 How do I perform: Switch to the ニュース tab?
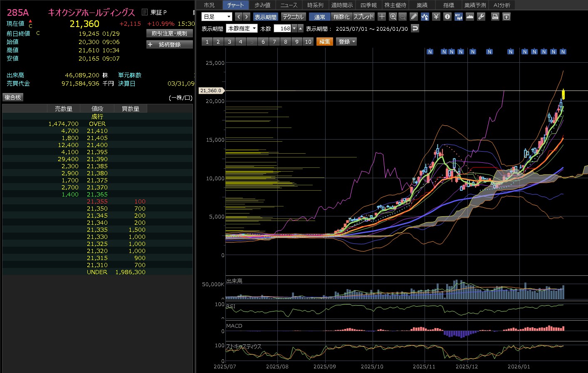(x=289, y=5)
